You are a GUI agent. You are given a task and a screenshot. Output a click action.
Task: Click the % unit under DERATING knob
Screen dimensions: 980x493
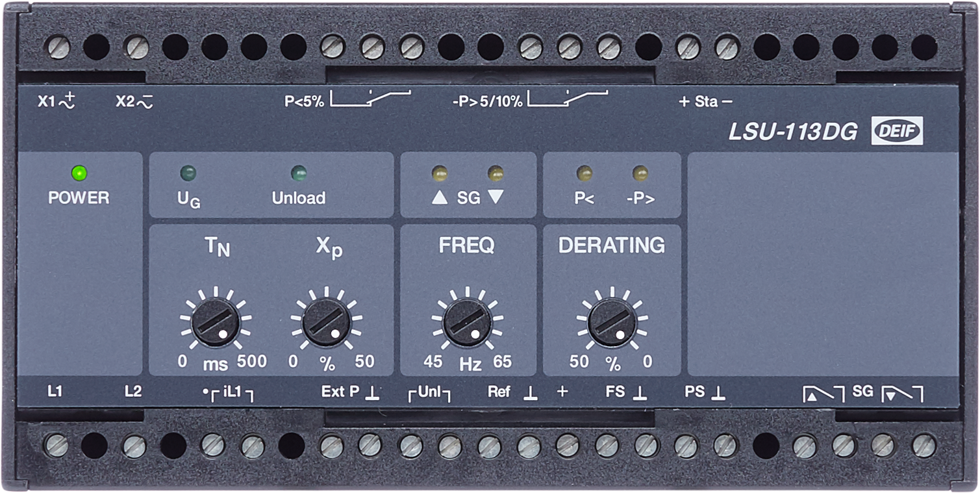[612, 364]
